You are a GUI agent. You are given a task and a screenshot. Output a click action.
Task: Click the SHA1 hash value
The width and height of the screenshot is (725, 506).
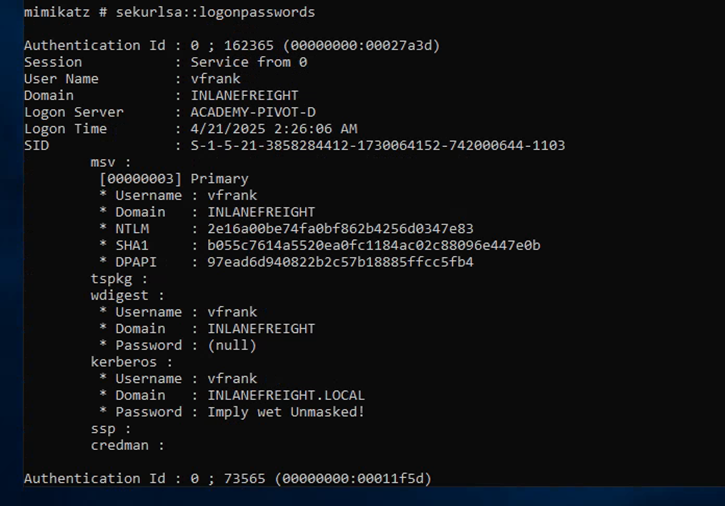373,245
